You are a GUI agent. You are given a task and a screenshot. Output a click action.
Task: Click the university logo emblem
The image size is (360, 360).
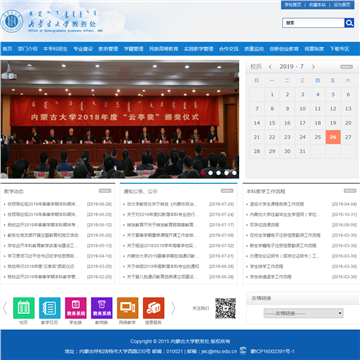point(12,21)
